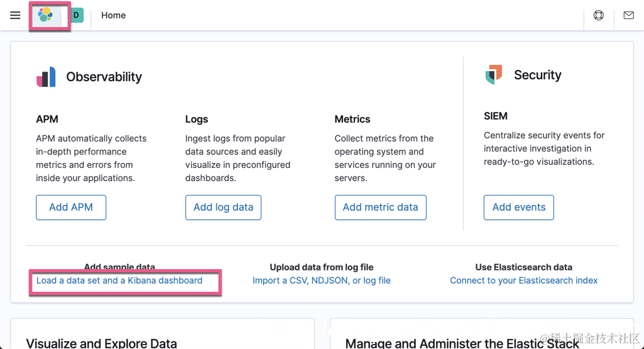Click the APM section title
This screenshot has width=644, height=349.
point(47,119)
